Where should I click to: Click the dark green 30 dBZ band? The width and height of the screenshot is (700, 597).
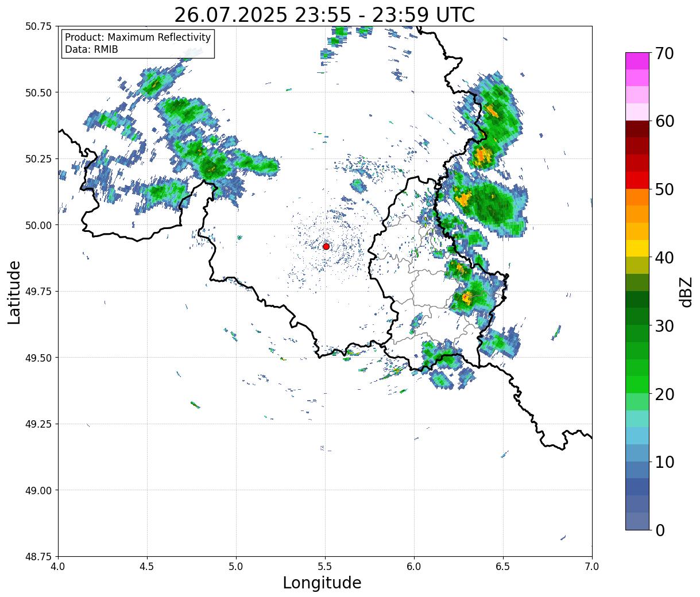(637, 316)
